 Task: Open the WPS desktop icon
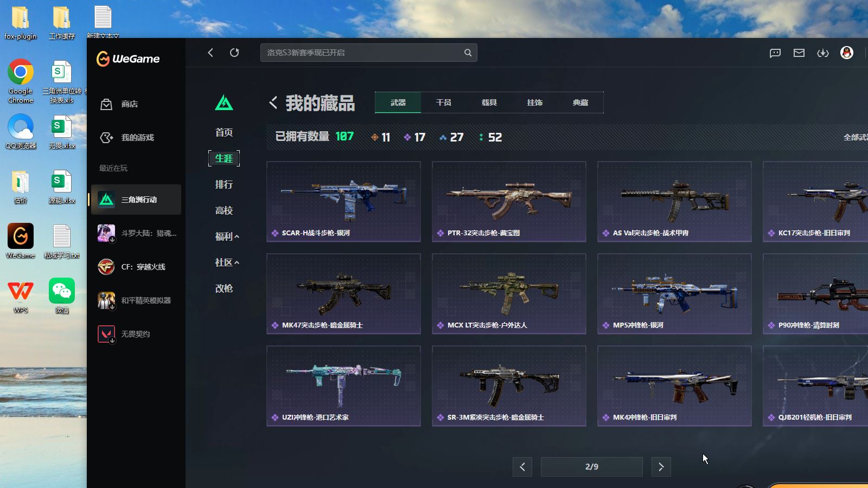21,296
